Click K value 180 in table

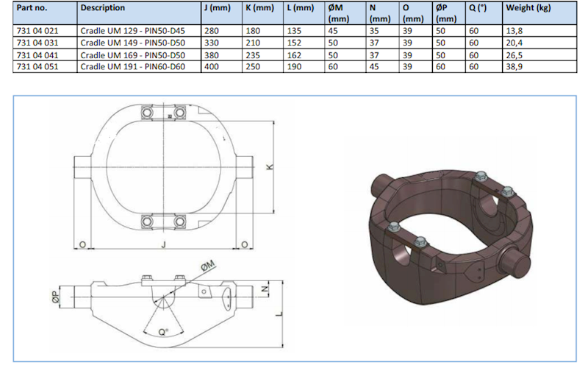click(x=253, y=31)
